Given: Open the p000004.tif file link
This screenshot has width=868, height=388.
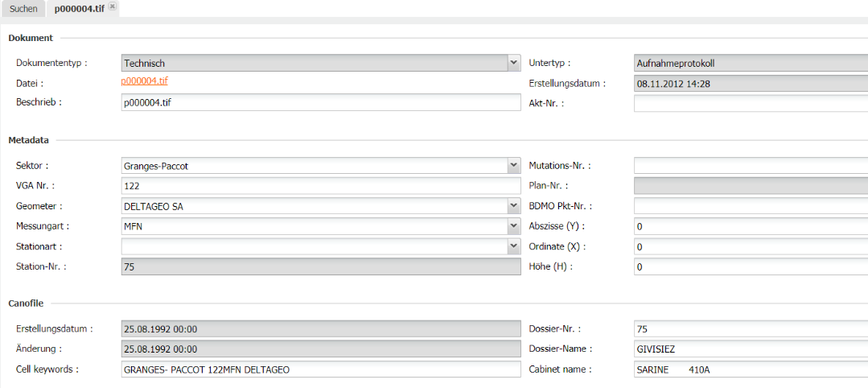Looking at the screenshot, I should (x=145, y=81).
